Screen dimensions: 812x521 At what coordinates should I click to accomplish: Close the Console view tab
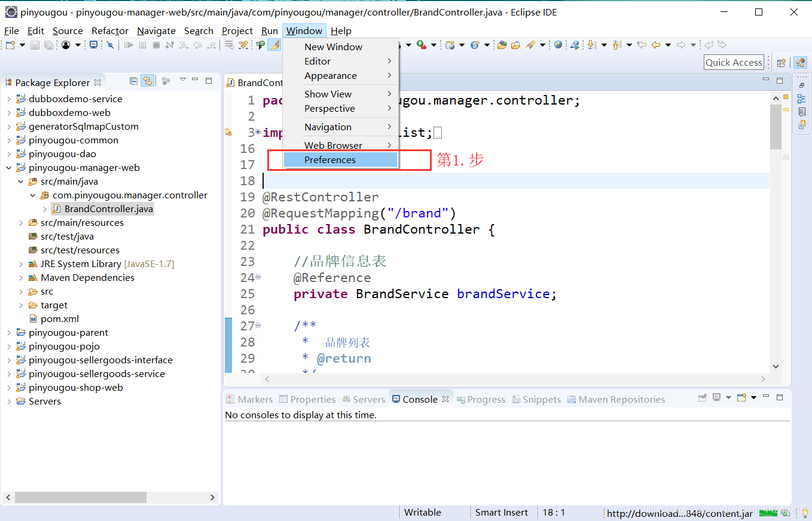click(x=445, y=399)
